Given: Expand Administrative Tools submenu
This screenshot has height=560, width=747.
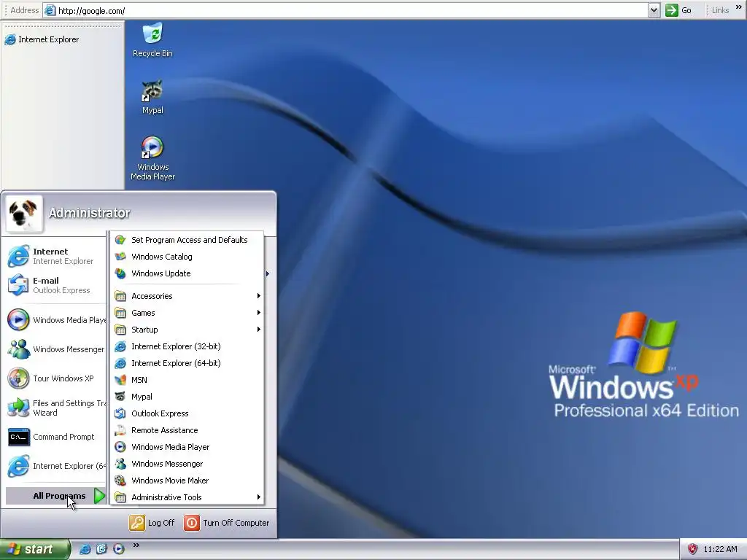Looking at the screenshot, I should tap(187, 497).
